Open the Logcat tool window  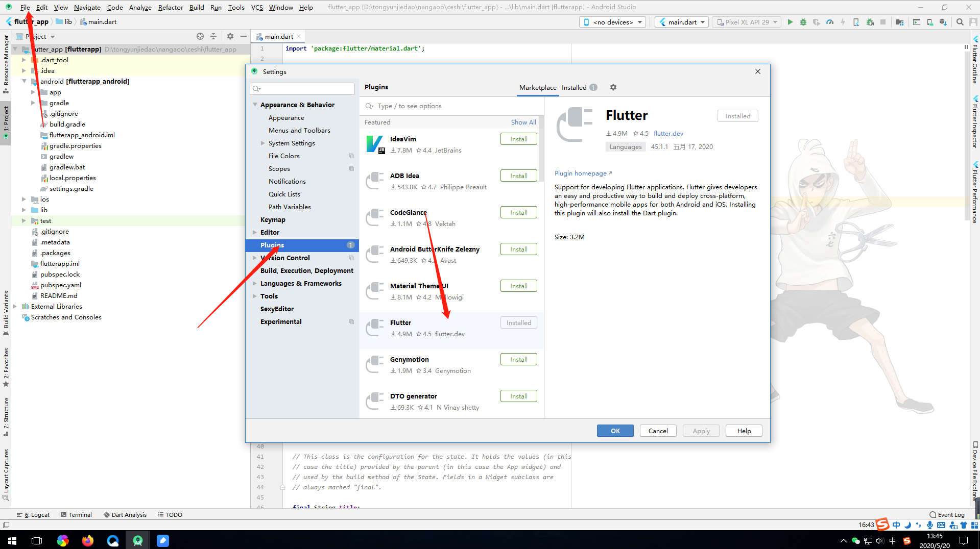[33, 515]
